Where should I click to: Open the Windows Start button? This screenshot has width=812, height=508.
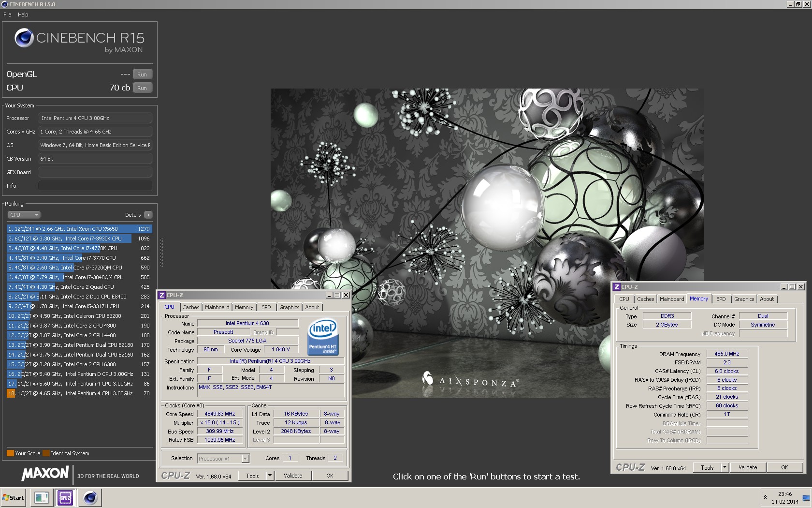pyautogui.click(x=13, y=497)
